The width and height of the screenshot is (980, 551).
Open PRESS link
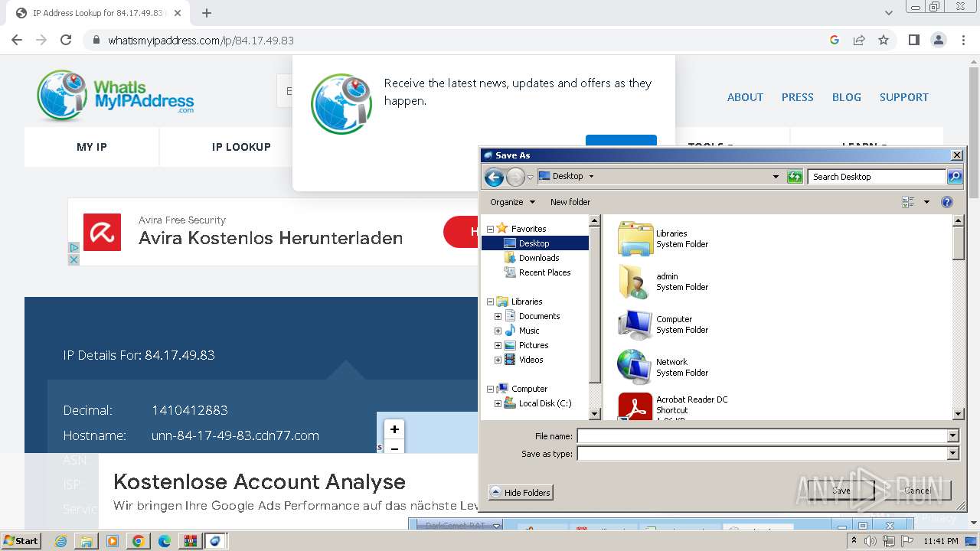tap(797, 97)
